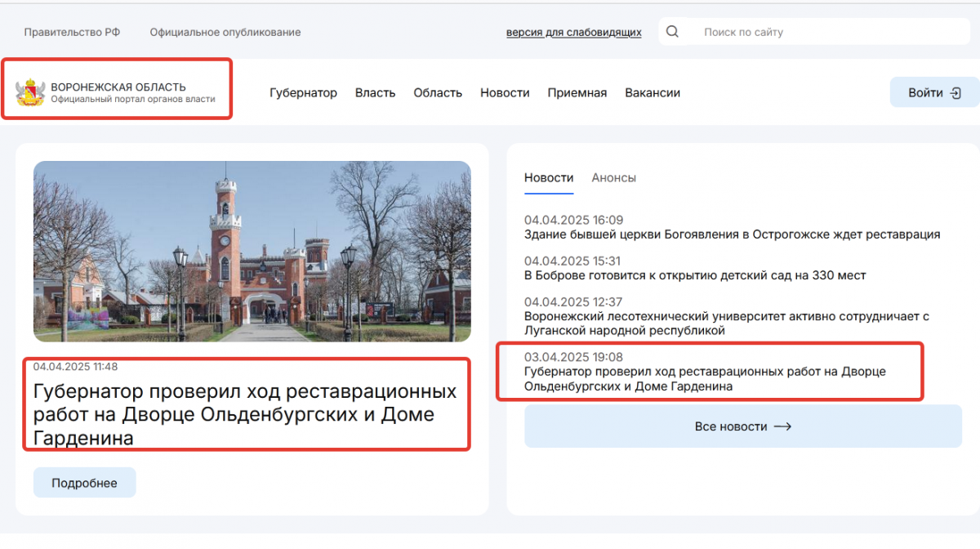Select the Новости tab in news panel
This screenshot has width=980, height=549.
tap(549, 178)
